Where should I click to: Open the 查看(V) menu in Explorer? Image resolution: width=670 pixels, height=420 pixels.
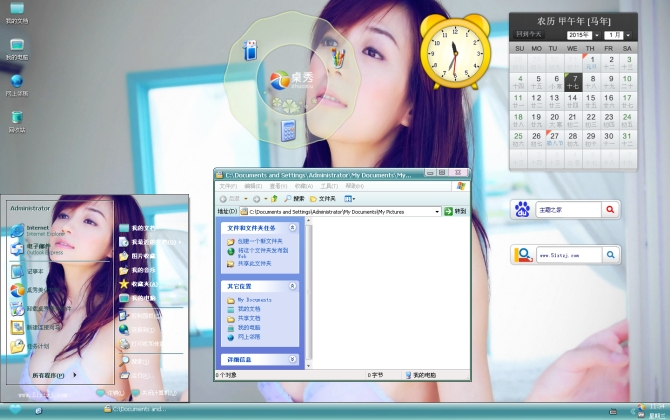[278, 186]
